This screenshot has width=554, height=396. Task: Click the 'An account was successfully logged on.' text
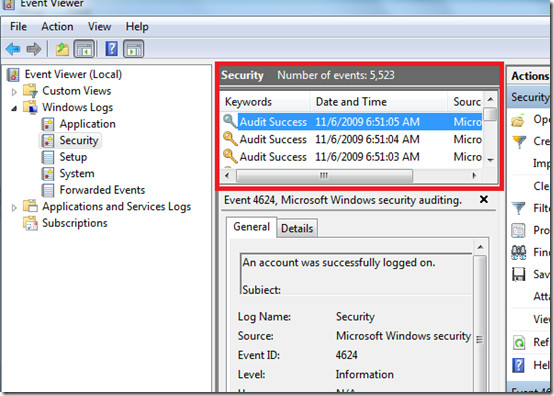[x=339, y=262]
